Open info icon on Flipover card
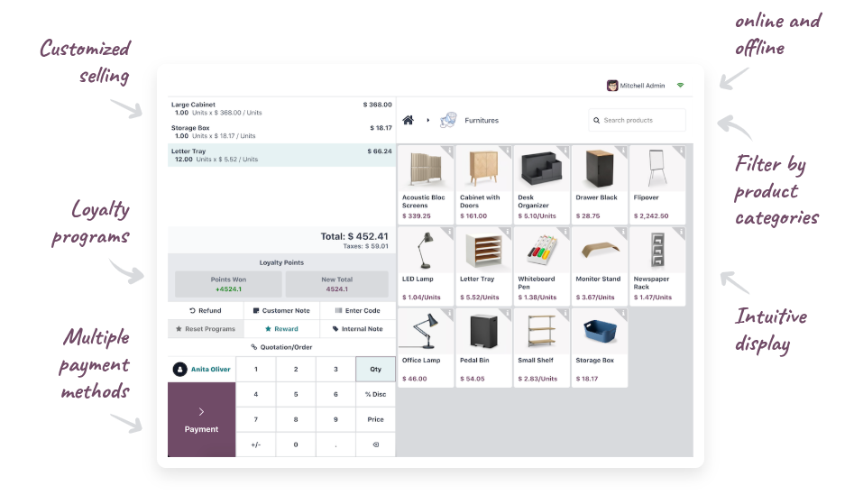The width and height of the screenshot is (863, 504). pos(681,151)
